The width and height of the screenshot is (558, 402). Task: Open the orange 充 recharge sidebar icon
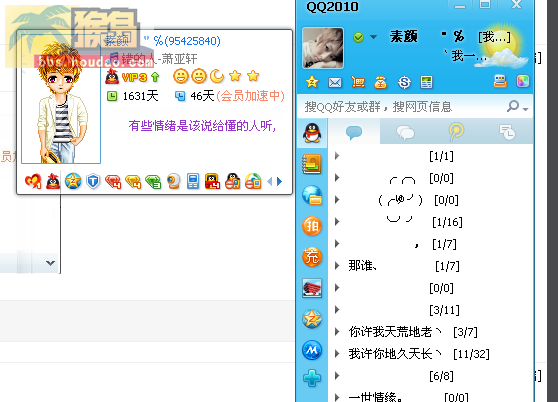[312, 257]
